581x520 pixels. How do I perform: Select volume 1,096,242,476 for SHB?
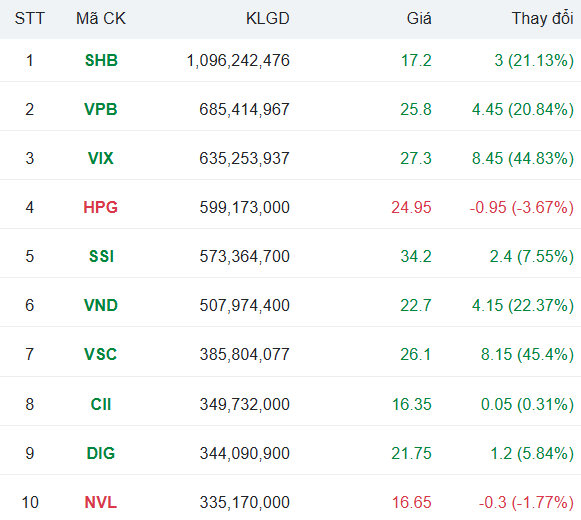(238, 60)
